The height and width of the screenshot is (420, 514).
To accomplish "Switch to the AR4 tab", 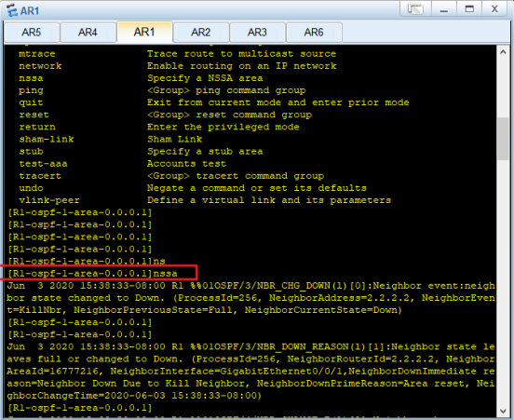I will (88, 33).
